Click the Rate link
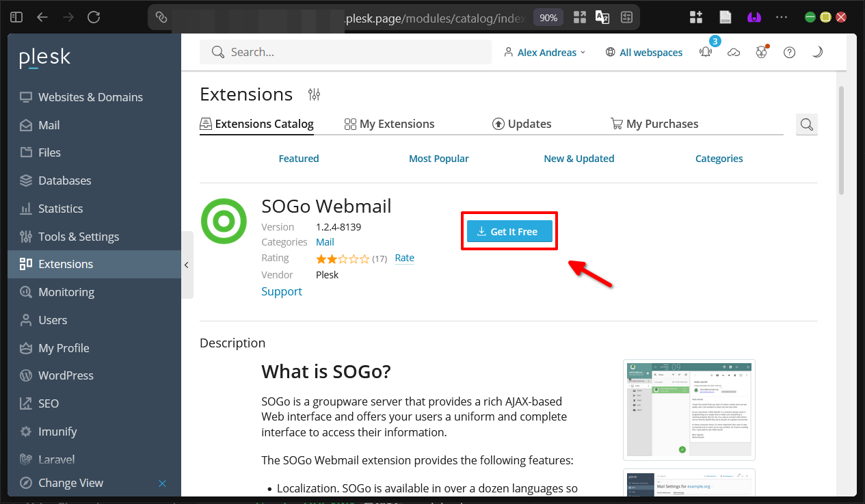 (x=405, y=258)
